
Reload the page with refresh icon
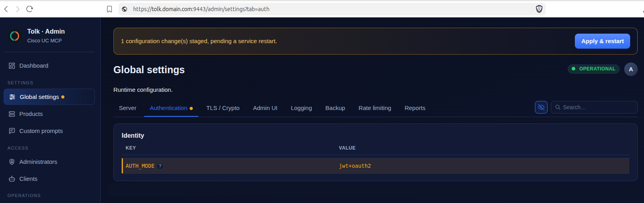click(x=30, y=9)
